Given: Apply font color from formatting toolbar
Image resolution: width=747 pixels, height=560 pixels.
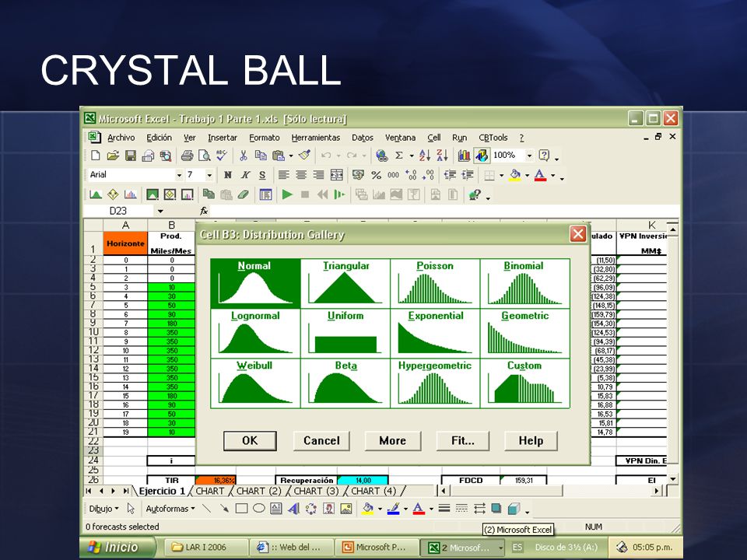Looking at the screenshot, I should point(540,175).
